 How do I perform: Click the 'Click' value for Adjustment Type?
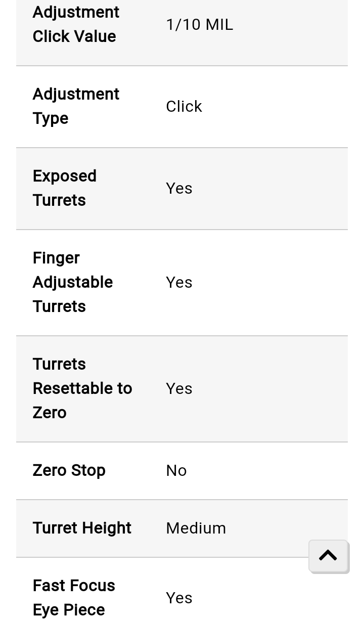click(184, 106)
